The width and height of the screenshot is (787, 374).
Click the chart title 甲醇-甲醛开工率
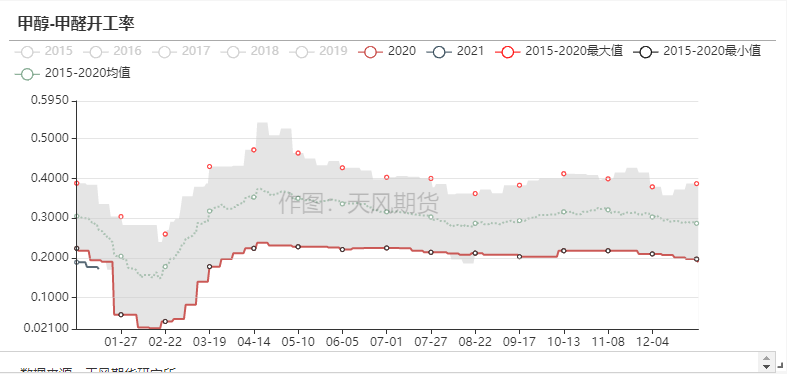[x=76, y=23]
